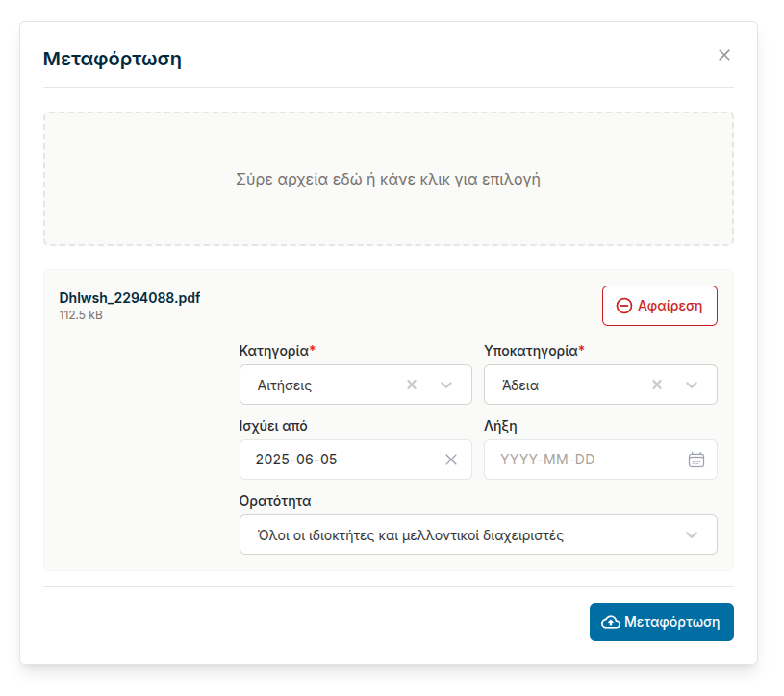The width and height of the screenshot is (784, 696).
Task: Click the Λήξη date input field
Action: [600, 460]
